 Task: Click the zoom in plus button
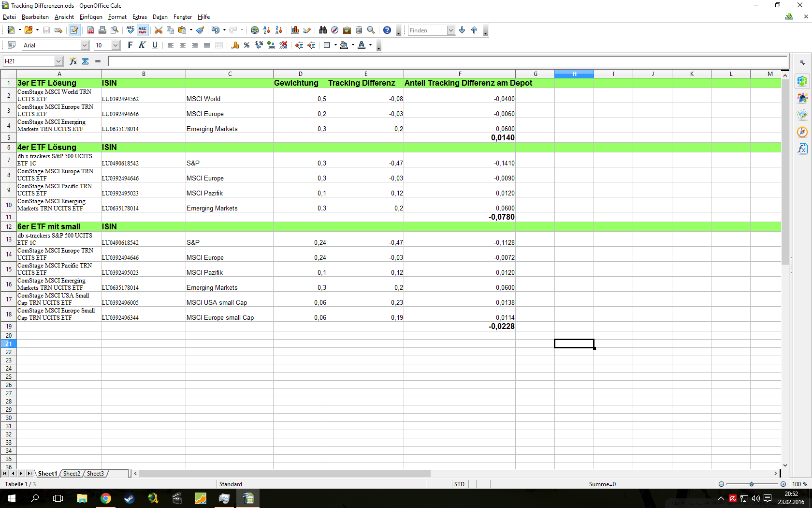click(783, 484)
